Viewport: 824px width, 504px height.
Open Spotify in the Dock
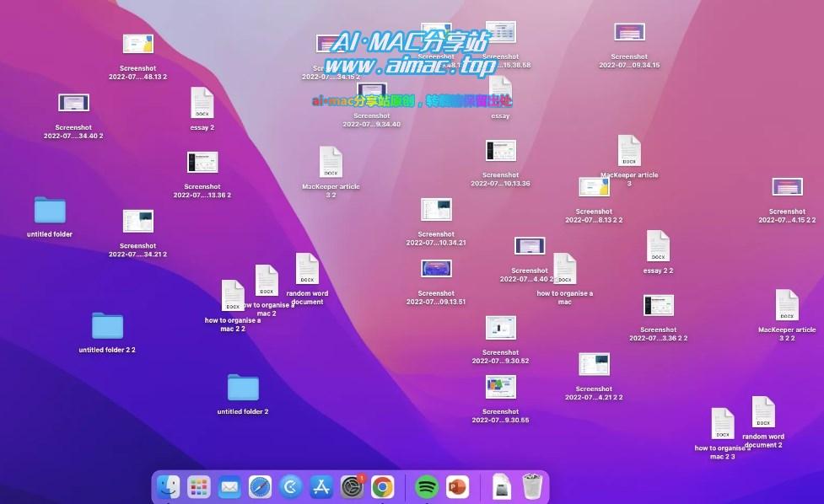coord(427,487)
